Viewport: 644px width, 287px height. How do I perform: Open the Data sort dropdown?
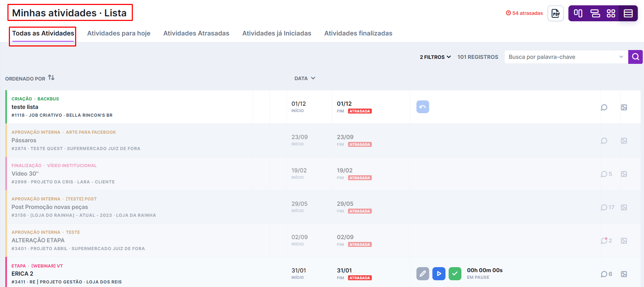(305, 78)
